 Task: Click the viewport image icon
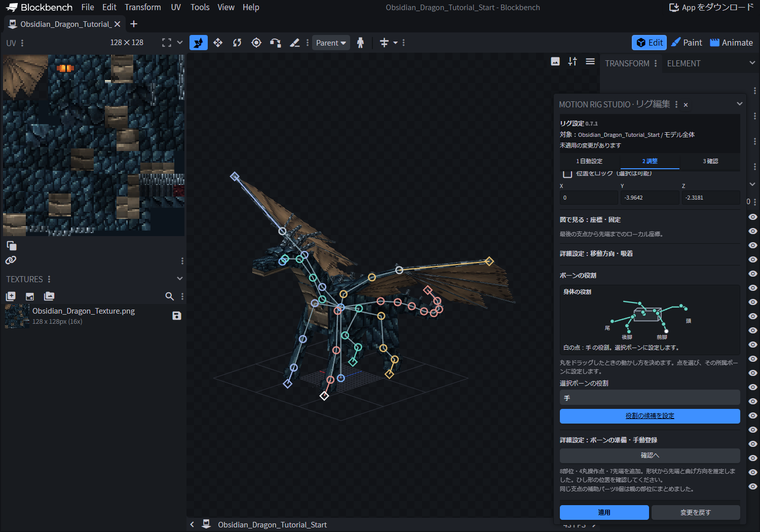tap(555, 61)
